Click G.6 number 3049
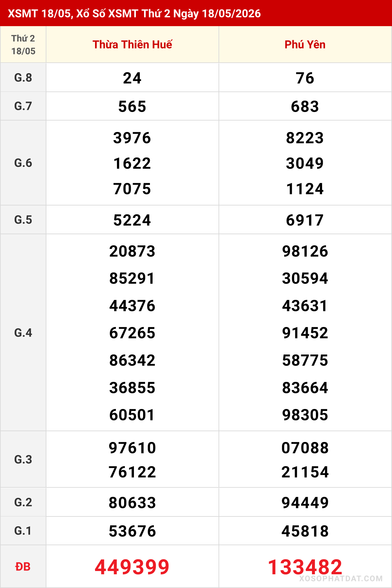Screen dimensions: 392x588 click(x=305, y=163)
